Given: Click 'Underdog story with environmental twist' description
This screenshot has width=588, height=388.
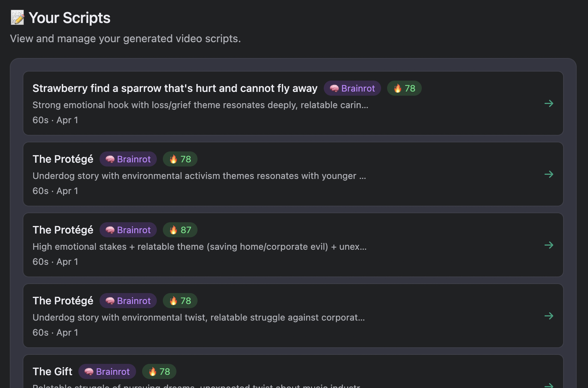Looking at the screenshot, I should pos(199,318).
